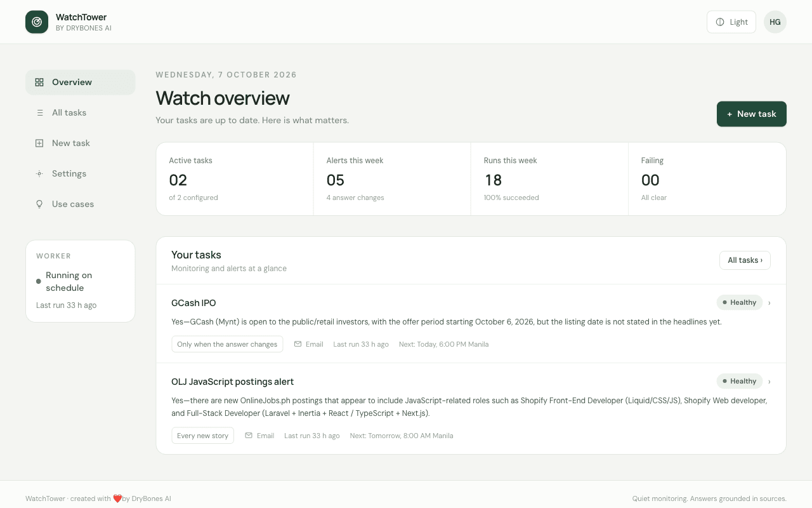This screenshot has height=508, width=812.
Task: Click the HG user avatar
Action: click(x=775, y=22)
